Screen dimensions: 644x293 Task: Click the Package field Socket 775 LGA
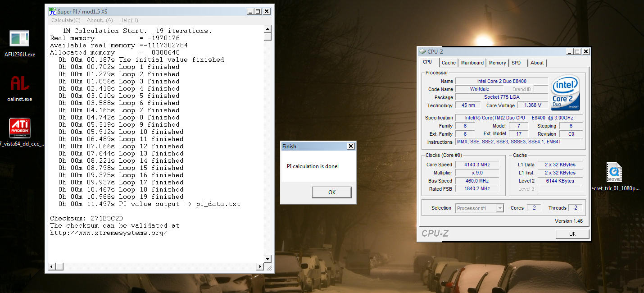502,97
